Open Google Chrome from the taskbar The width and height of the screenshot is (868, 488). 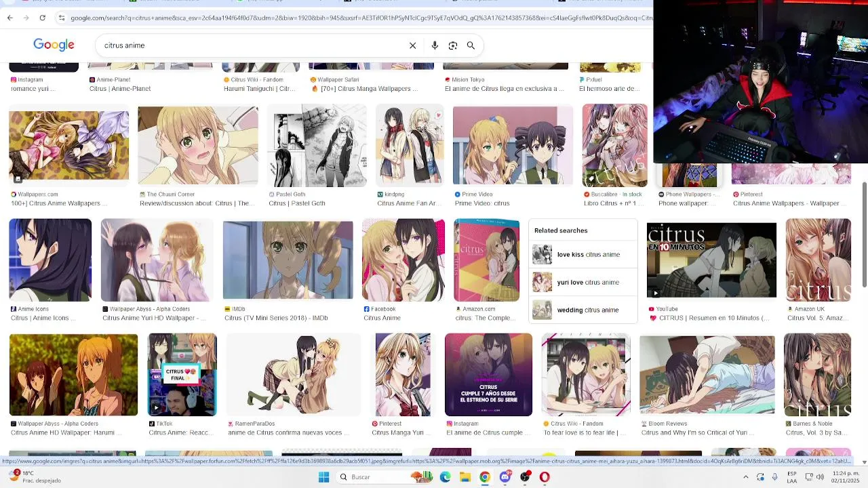[485, 477]
